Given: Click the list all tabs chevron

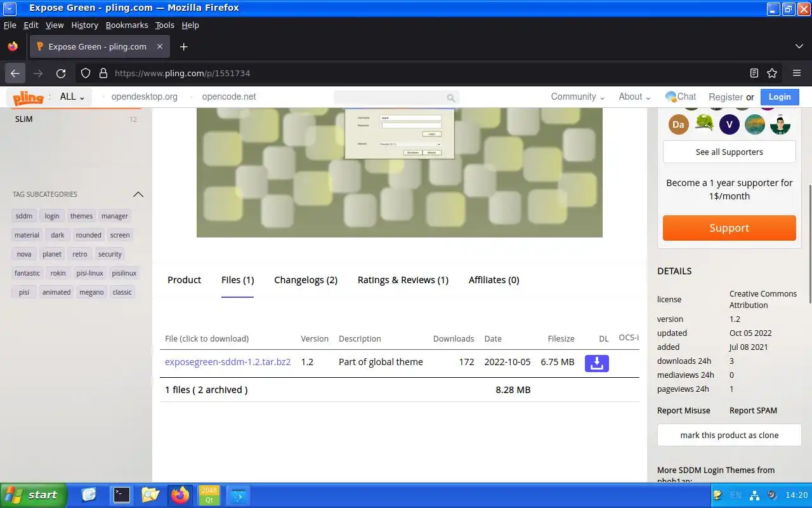Looking at the screenshot, I should pos(799,46).
